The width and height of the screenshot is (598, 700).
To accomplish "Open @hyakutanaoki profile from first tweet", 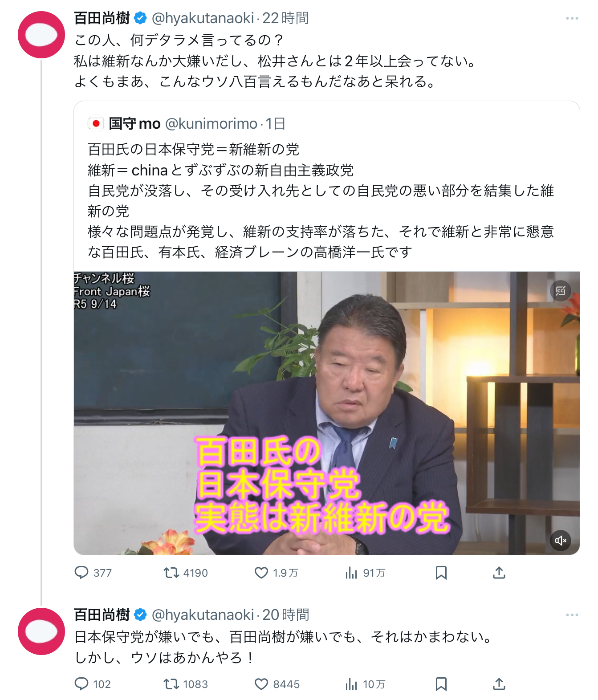I will coord(203,18).
